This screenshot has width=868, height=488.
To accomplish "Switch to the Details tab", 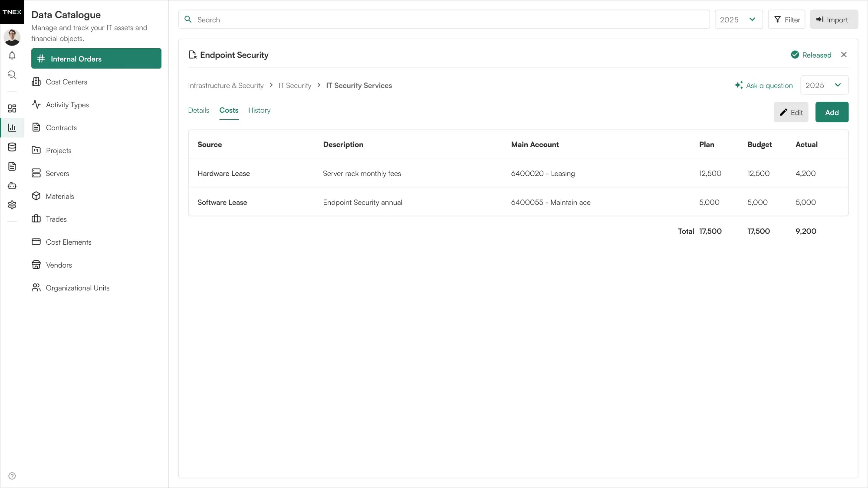I will click(198, 110).
